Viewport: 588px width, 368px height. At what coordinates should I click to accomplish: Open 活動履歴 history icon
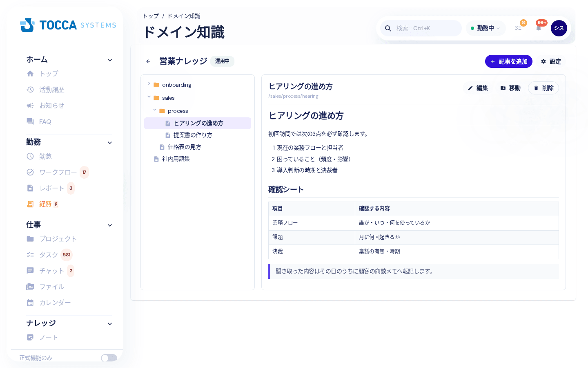point(30,90)
